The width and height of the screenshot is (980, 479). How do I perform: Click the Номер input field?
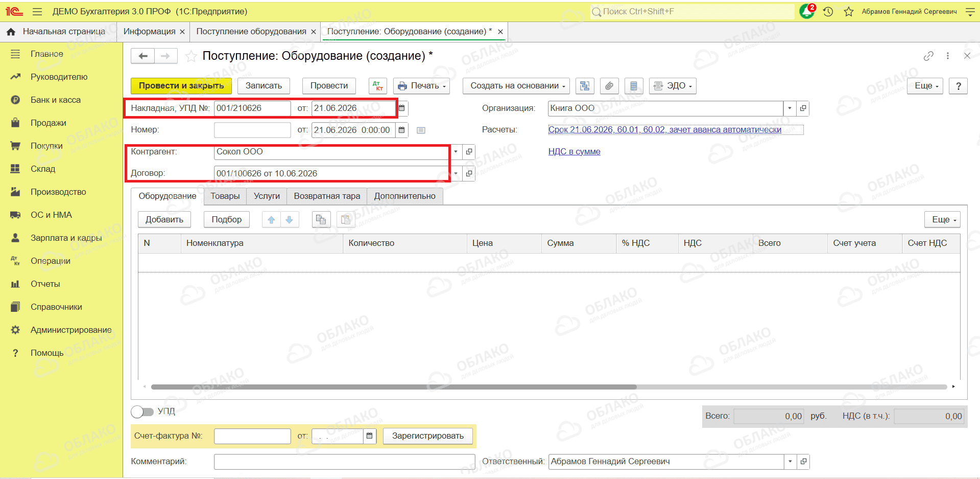[252, 130]
